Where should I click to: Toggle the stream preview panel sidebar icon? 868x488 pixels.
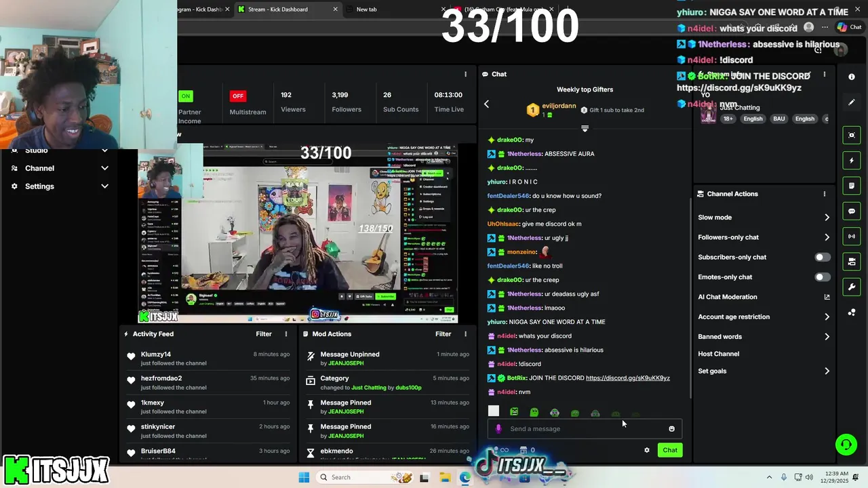[852, 135]
